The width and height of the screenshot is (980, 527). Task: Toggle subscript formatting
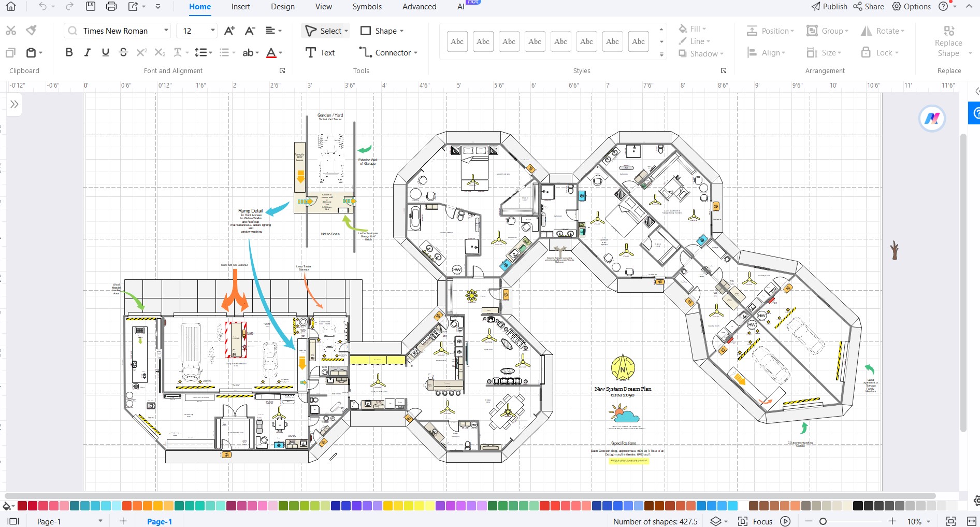click(160, 52)
